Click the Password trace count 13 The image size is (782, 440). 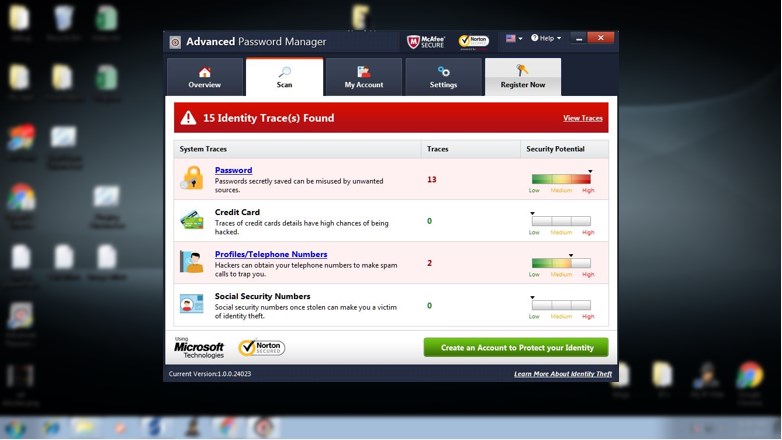[x=431, y=180]
